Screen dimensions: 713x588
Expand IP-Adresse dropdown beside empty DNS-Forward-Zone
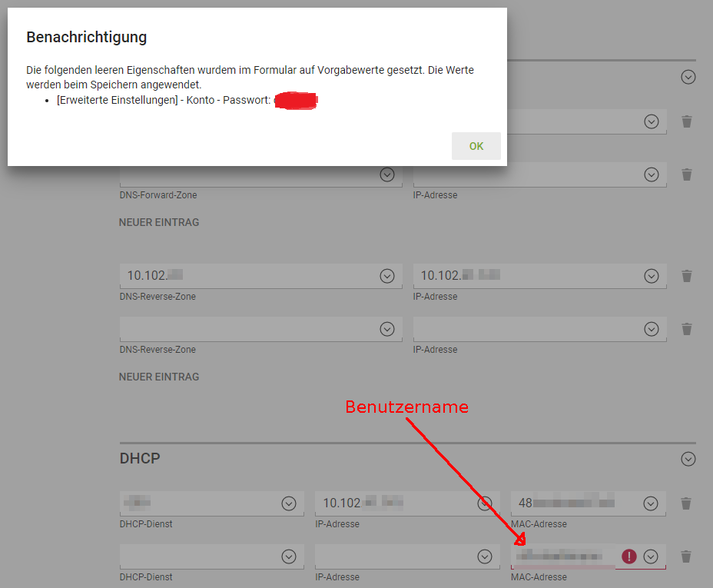652,174
